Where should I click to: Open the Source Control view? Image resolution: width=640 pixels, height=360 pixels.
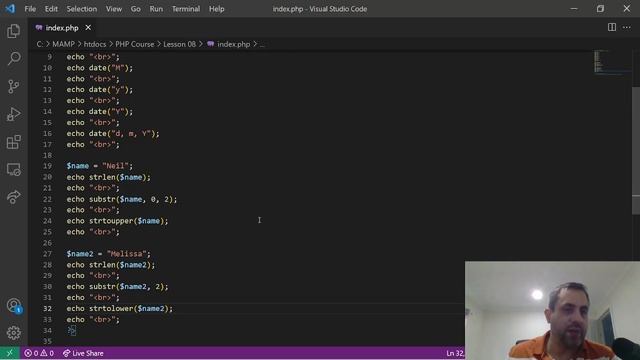point(13,86)
